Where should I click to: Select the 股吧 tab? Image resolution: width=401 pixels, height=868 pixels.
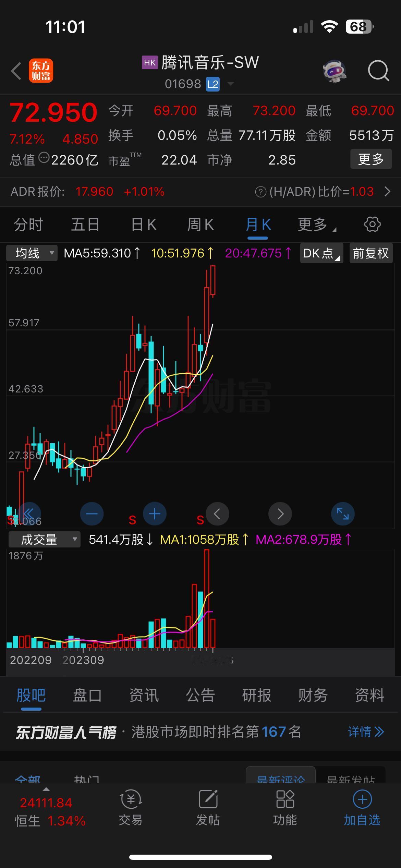31,695
